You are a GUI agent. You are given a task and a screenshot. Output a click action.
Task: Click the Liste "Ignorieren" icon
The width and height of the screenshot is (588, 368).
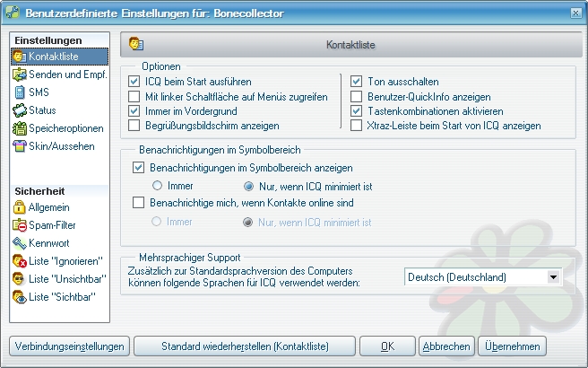20,261
